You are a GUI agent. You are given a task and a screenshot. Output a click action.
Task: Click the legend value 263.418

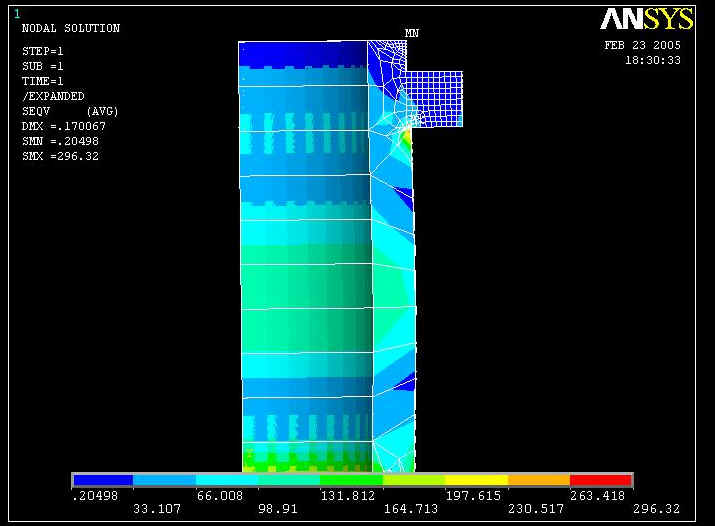[x=597, y=495]
